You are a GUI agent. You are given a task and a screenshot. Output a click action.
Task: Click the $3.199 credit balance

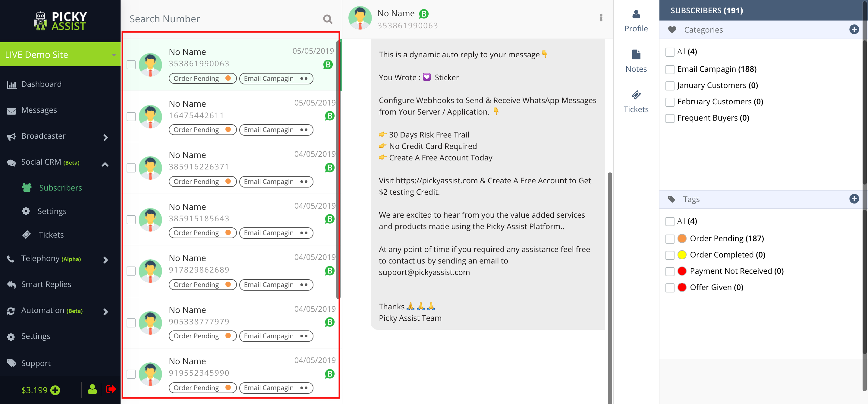click(x=34, y=390)
